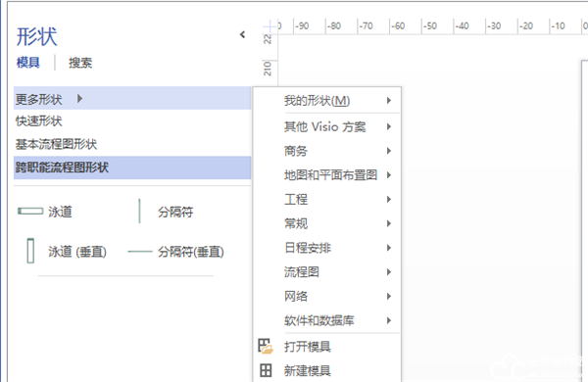Open the 网络 submenu

pyautogui.click(x=327, y=296)
